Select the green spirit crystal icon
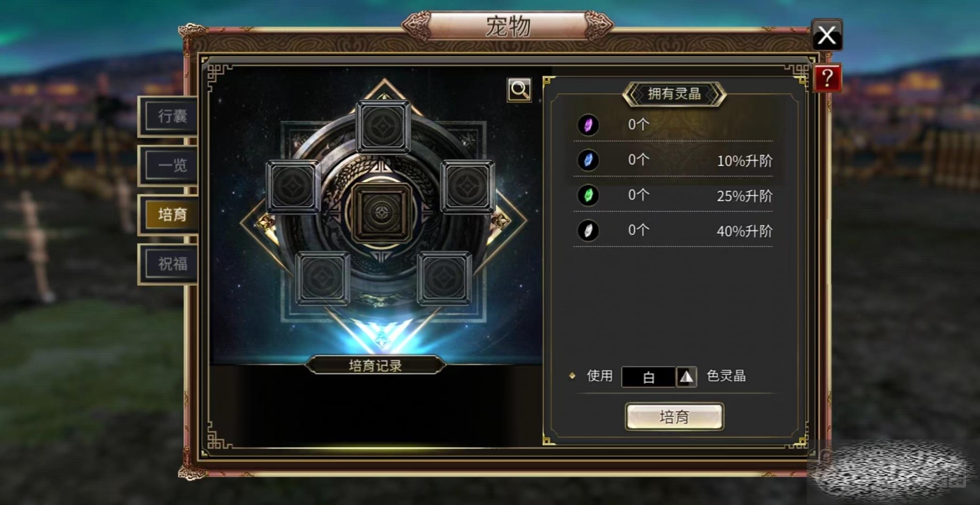The width and height of the screenshot is (980, 505). (588, 196)
